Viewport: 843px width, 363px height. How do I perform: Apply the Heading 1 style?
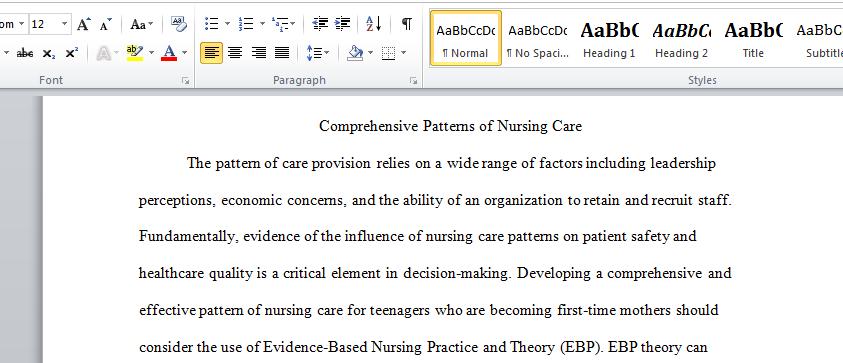tap(609, 38)
